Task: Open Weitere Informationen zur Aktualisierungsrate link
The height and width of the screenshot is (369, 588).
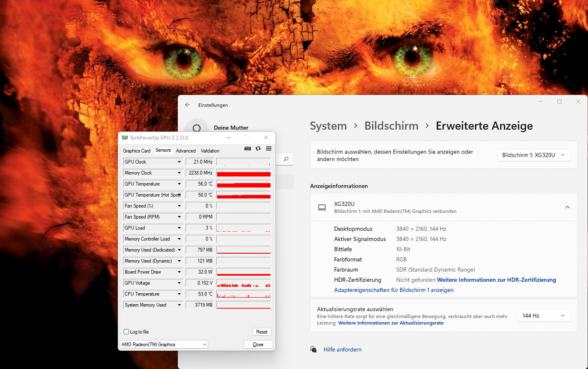Action: pyautogui.click(x=391, y=323)
